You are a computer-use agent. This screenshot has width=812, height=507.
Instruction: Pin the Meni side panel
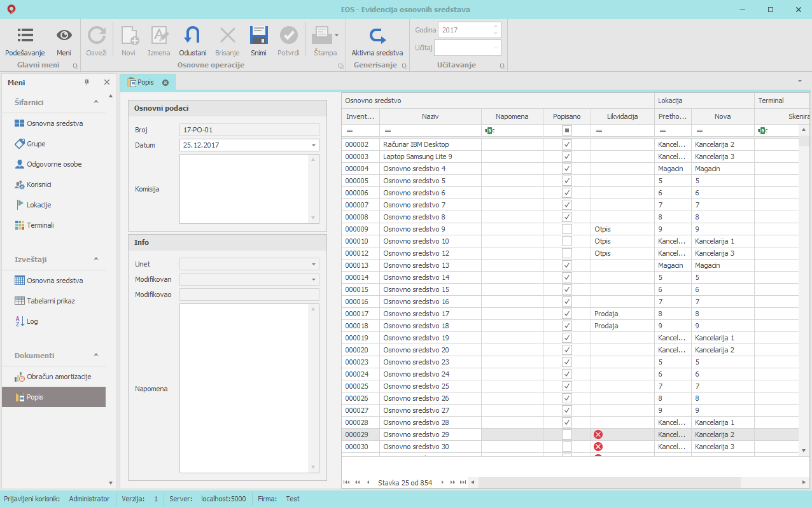point(87,83)
